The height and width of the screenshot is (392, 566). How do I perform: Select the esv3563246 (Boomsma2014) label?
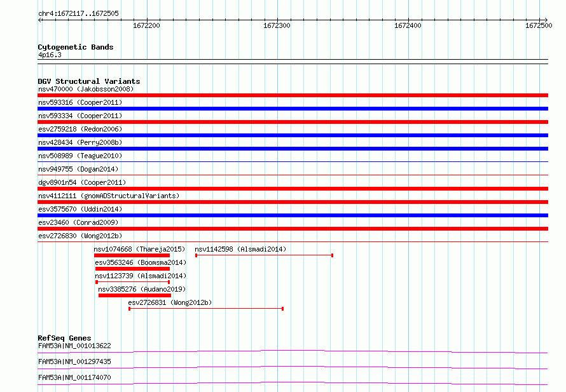pos(141,262)
